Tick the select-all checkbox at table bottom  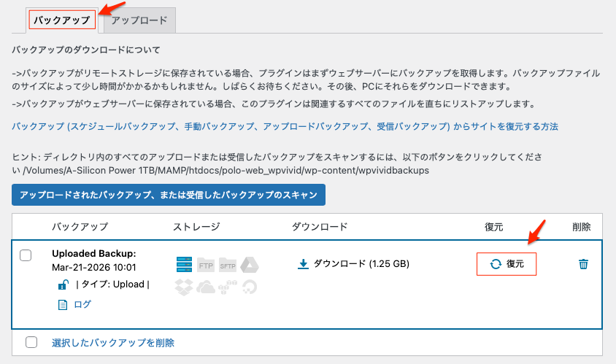(x=31, y=342)
